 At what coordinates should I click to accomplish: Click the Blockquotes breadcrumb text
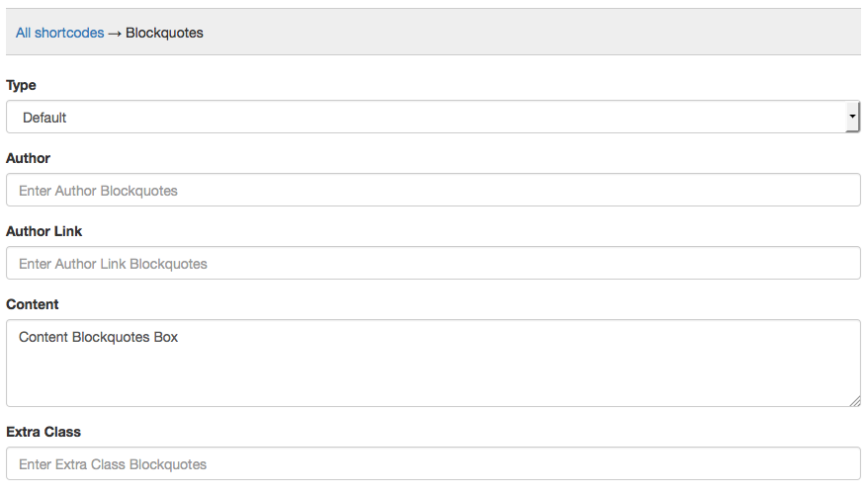coord(164,33)
